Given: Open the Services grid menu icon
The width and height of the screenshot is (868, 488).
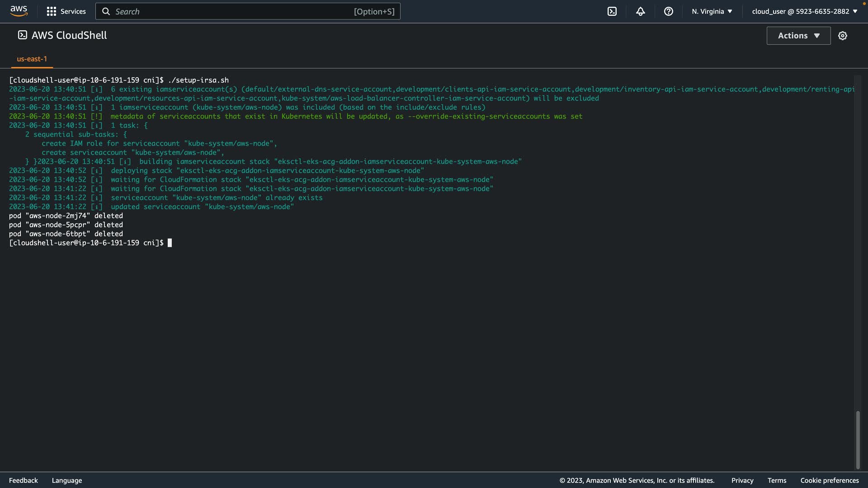Looking at the screenshot, I should tap(51, 11).
